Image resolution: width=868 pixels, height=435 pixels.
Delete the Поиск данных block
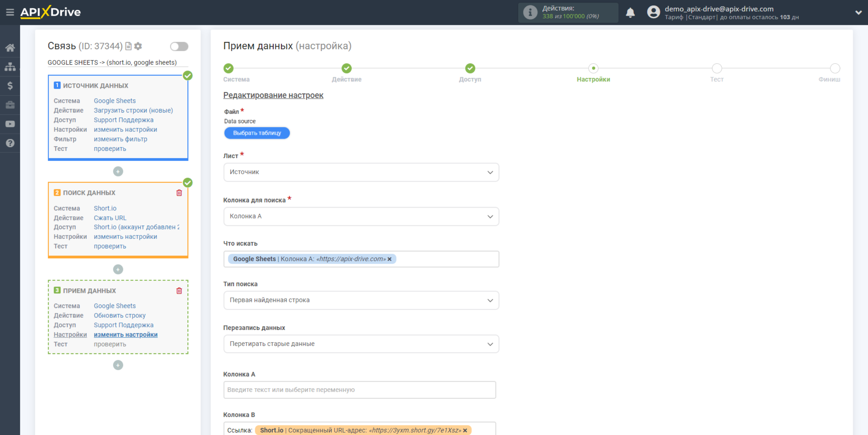tap(179, 193)
